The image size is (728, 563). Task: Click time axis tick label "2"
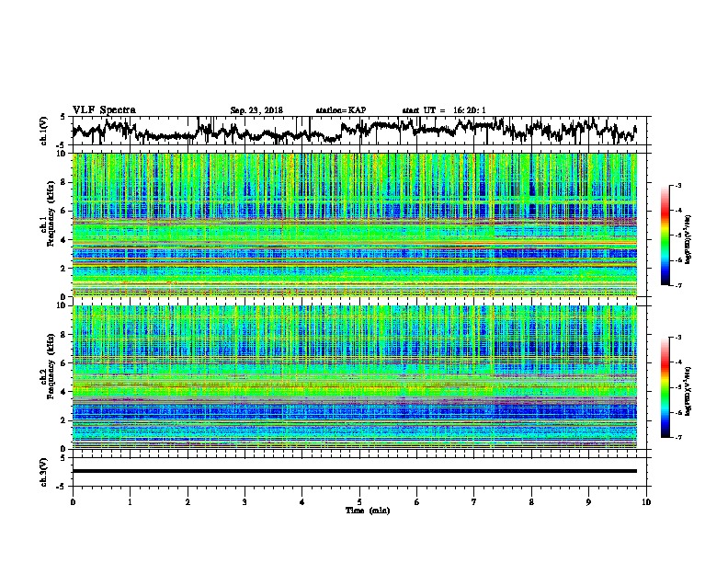(x=188, y=502)
